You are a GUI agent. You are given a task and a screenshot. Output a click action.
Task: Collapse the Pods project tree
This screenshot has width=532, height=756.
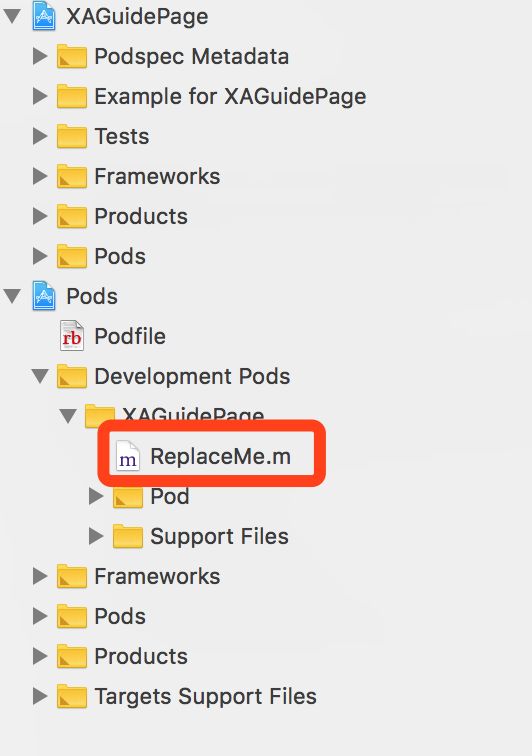click(x=12, y=296)
